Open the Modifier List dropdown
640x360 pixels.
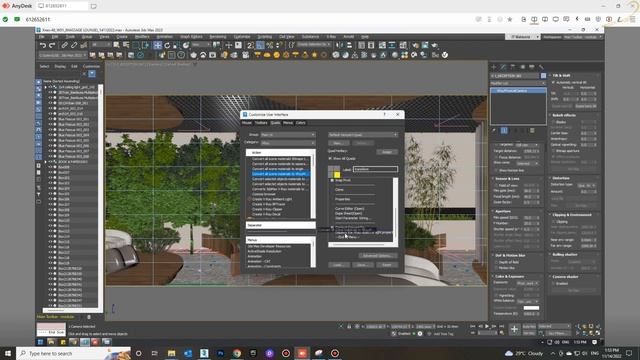(518, 83)
